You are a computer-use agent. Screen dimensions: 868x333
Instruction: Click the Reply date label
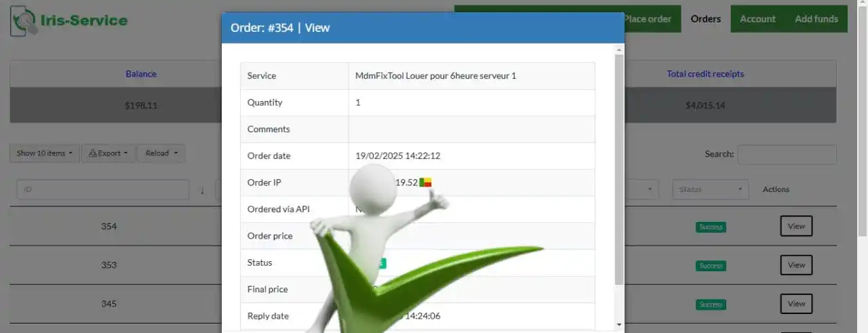(x=268, y=316)
